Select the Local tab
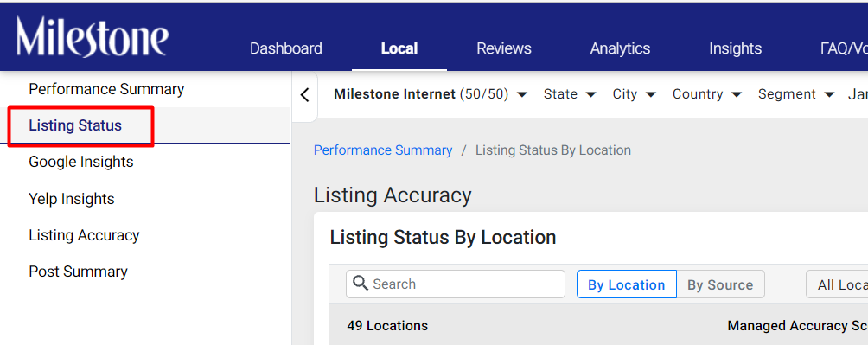 (x=399, y=48)
